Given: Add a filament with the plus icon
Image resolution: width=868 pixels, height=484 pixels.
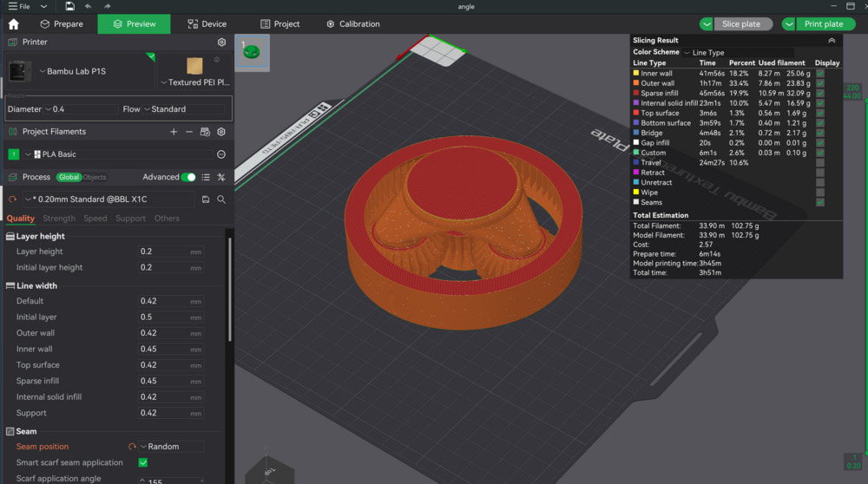Looking at the screenshot, I should 174,132.
